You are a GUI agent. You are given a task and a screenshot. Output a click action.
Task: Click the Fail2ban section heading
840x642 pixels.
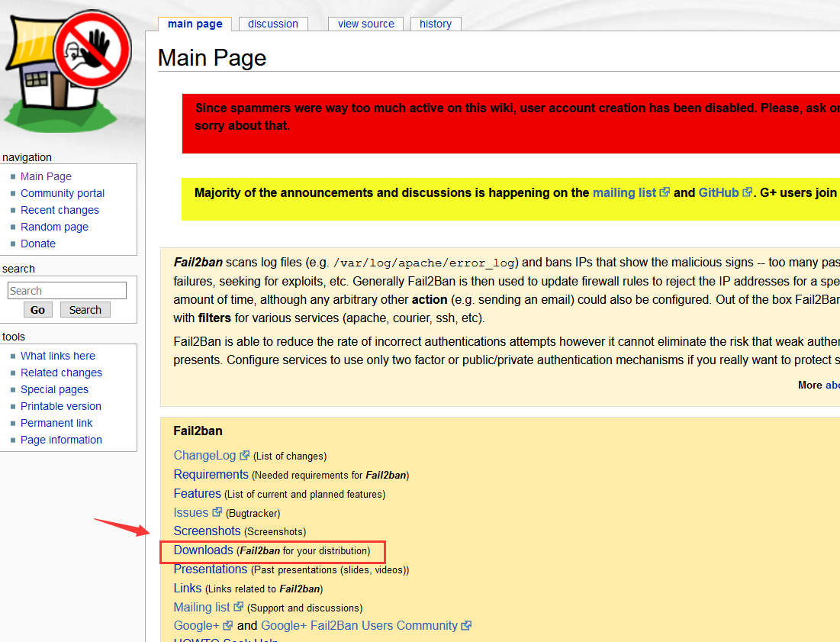(198, 431)
